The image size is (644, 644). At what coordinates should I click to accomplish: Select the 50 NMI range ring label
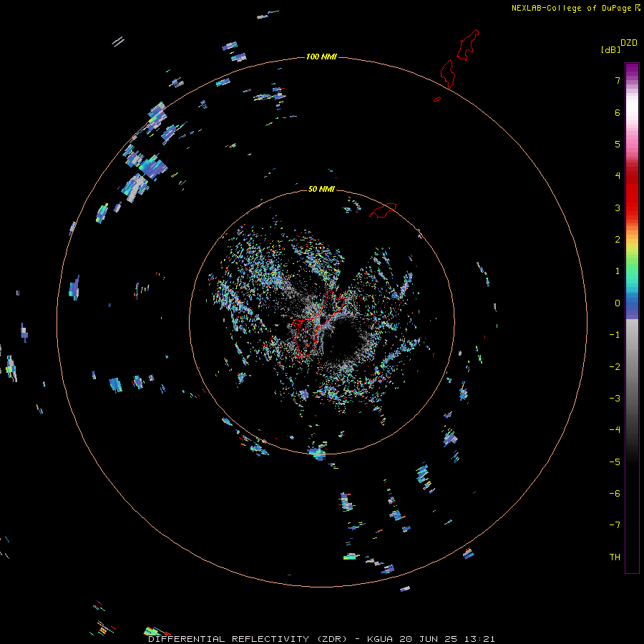(321, 189)
